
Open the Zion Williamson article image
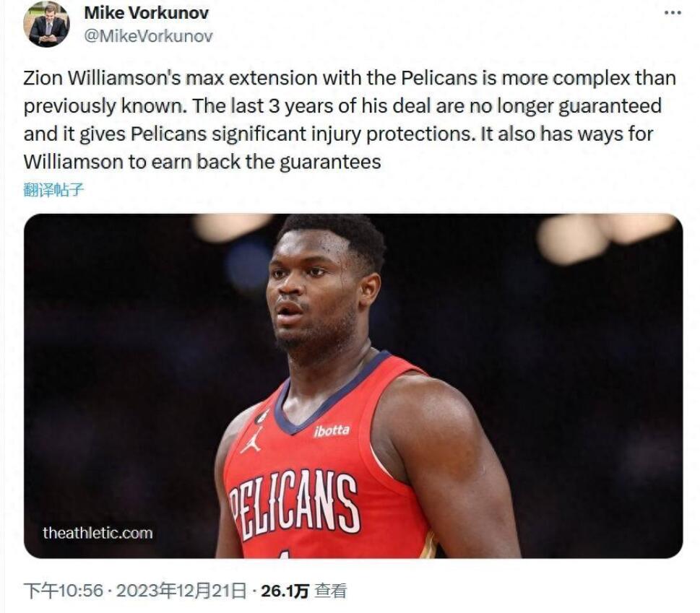[x=353, y=386]
